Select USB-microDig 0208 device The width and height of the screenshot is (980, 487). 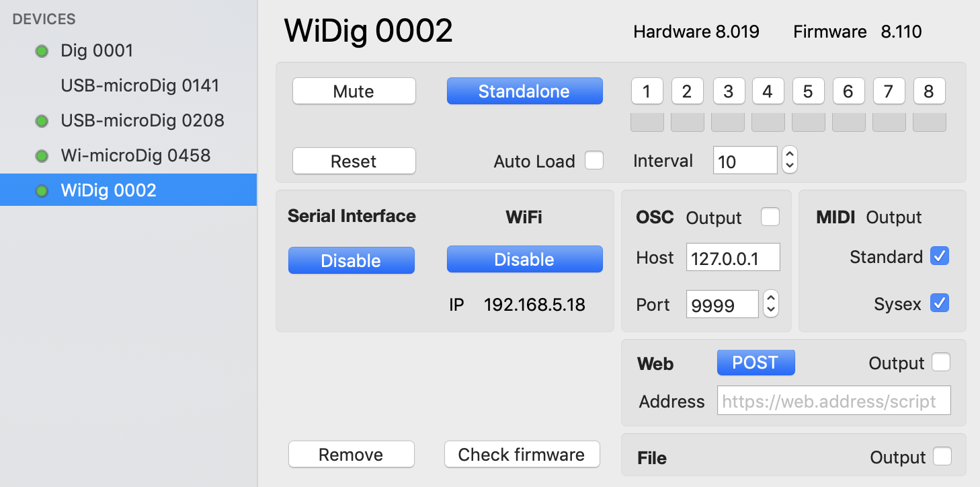point(128,120)
